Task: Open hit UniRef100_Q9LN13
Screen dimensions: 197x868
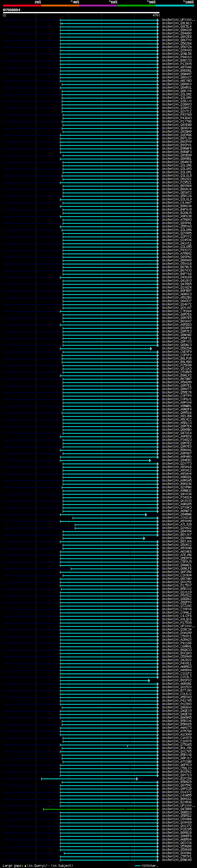Action: pos(176,23)
